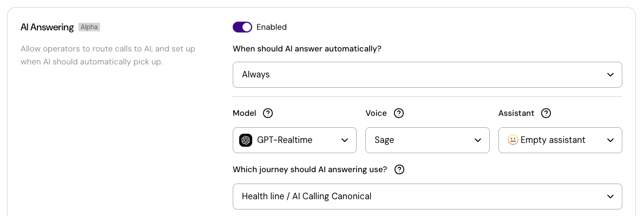
Task: Click the face emoji in Assistant field
Action: pos(513,140)
